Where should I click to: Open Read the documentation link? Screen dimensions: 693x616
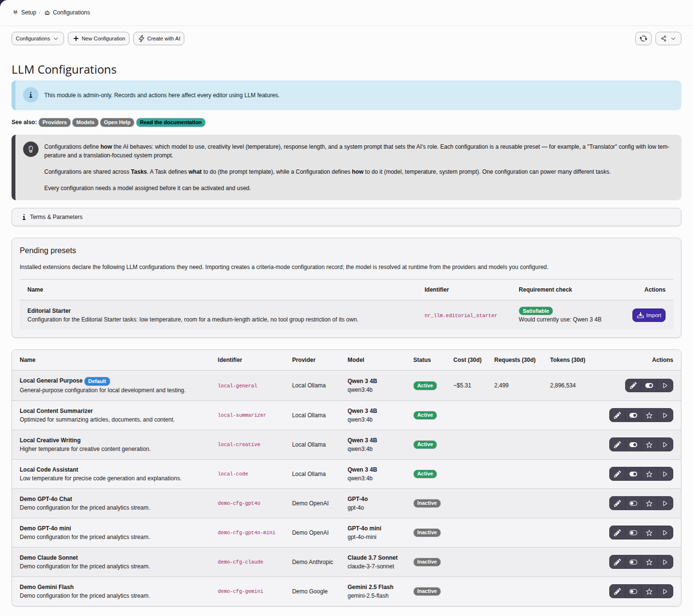[171, 122]
